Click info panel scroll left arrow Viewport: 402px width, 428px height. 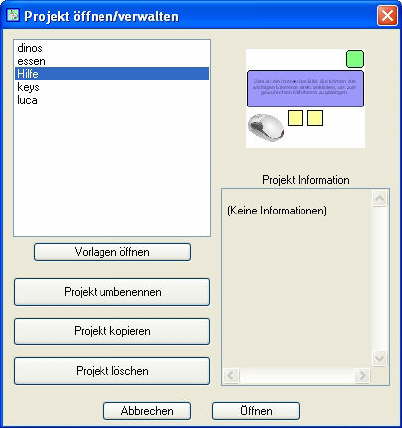(231, 376)
